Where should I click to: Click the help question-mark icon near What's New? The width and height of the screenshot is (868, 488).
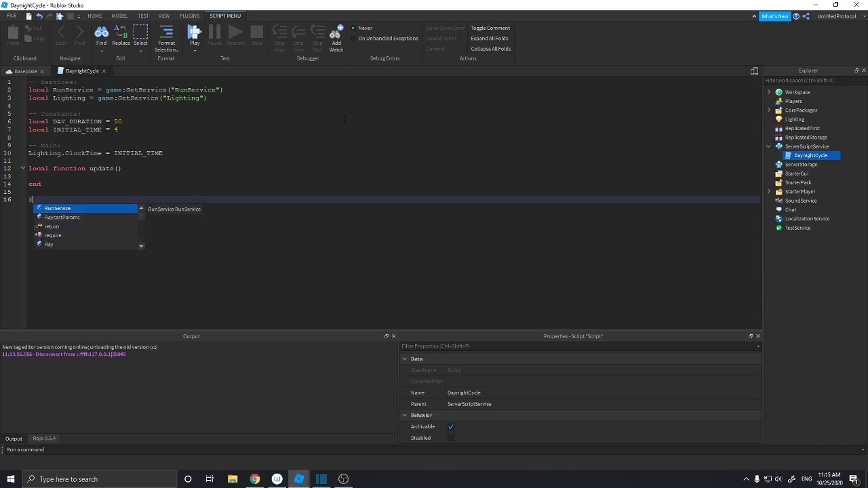tap(796, 16)
